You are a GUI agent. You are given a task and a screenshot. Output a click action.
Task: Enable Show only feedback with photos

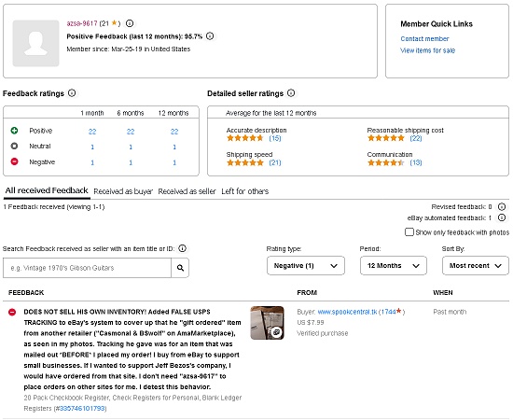[409, 232]
